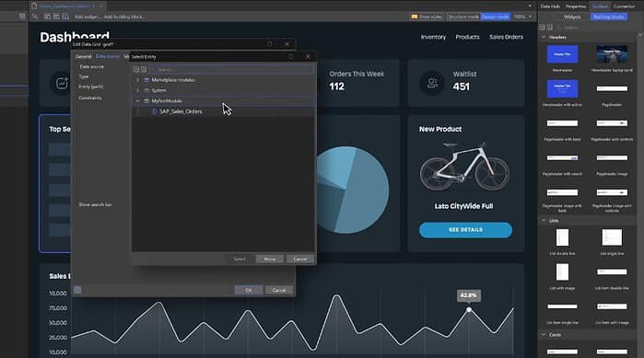
Task: Focus the Toolbox search field
Action: pos(595,28)
